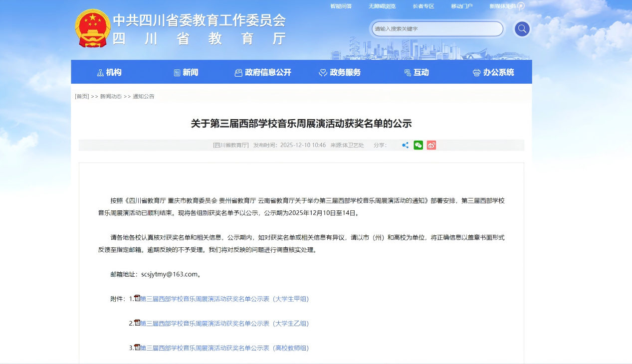The height and width of the screenshot is (364, 632).
Task: Switch to 长者专区 elder mode
Action: 423,6
